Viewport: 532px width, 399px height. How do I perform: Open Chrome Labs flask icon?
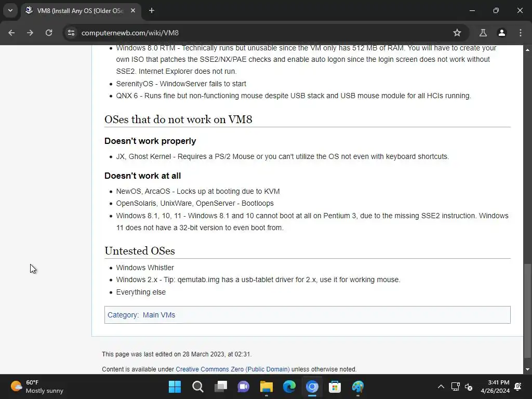coord(483,33)
